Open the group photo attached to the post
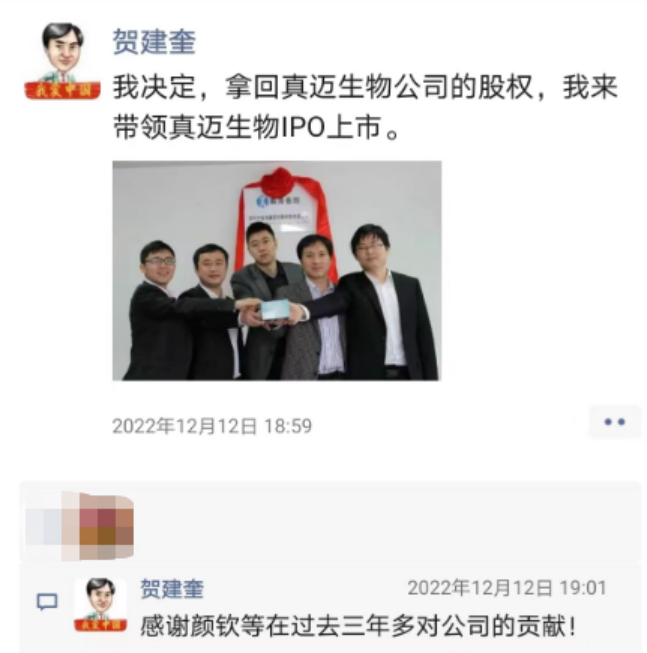 pyautogui.click(x=277, y=270)
